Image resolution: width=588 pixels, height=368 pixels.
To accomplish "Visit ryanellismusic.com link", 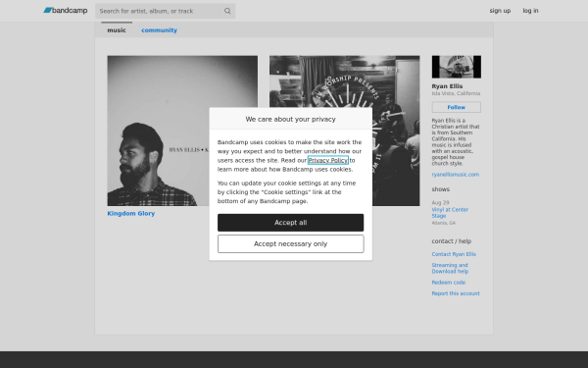I will click(456, 175).
